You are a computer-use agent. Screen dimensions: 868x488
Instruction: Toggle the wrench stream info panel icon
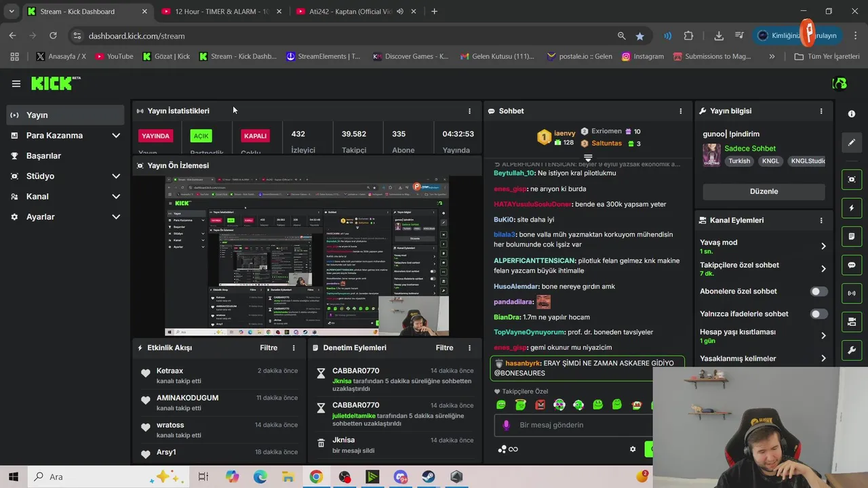pyautogui.click(x=852, y=350)
